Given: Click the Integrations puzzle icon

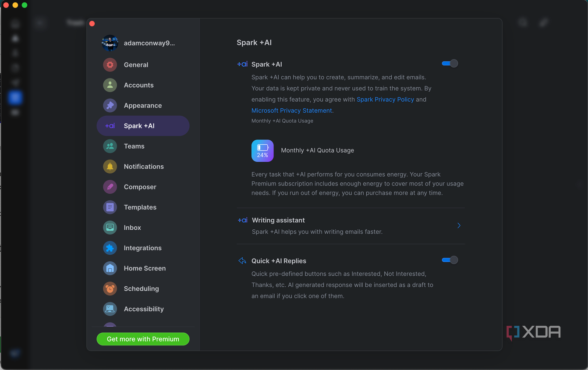Looking at the screenshot, I should [110, 248].
